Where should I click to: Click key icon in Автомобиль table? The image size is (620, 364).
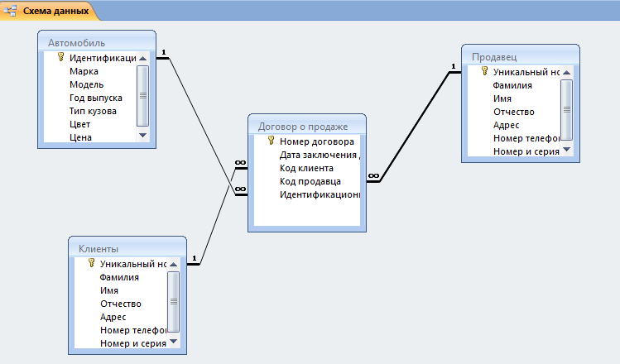(x=60, y=57)
